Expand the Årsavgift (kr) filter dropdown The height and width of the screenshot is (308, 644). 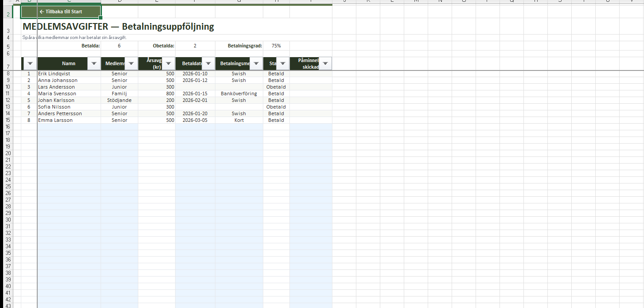click(168, 64)
